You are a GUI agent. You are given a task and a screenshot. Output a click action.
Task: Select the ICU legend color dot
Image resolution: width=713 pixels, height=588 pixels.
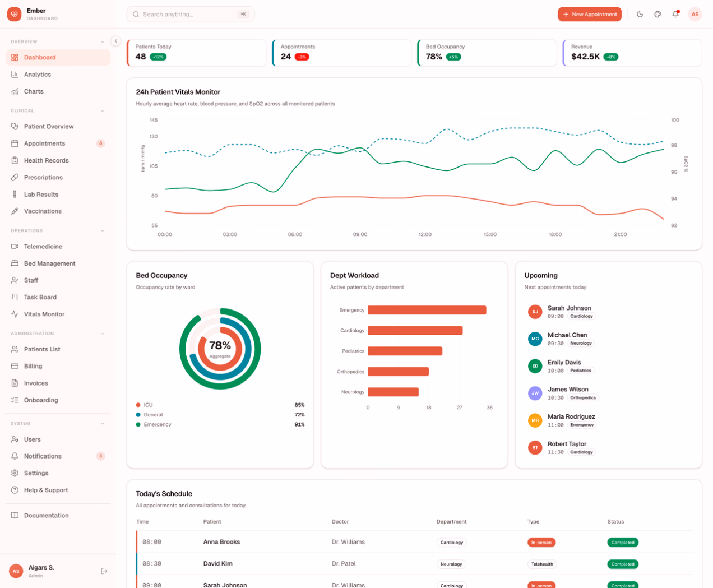coord(138,405)
